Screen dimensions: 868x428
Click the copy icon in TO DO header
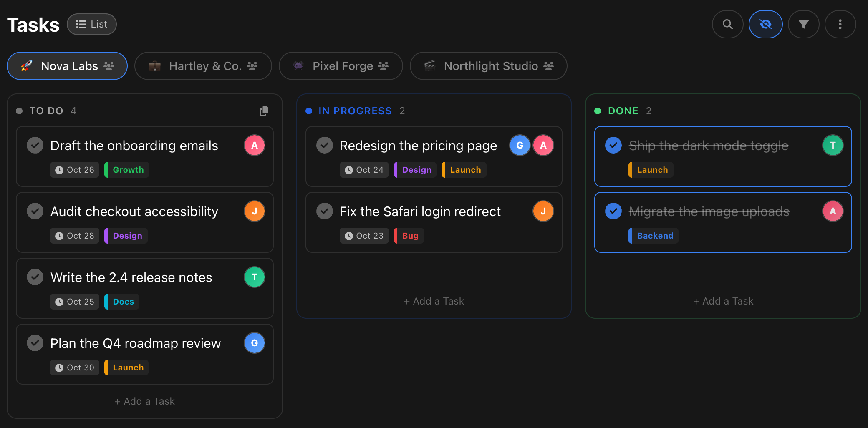264,111
